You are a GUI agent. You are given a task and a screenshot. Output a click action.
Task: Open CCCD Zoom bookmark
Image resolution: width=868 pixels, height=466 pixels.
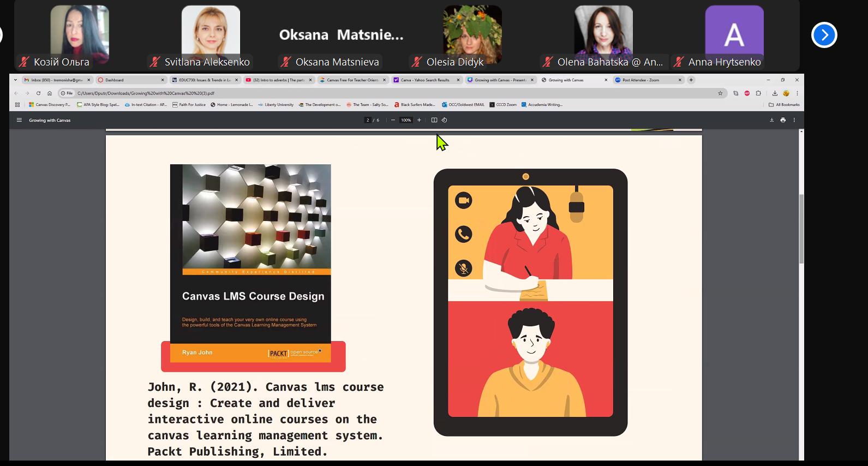[x=503, y=105]
